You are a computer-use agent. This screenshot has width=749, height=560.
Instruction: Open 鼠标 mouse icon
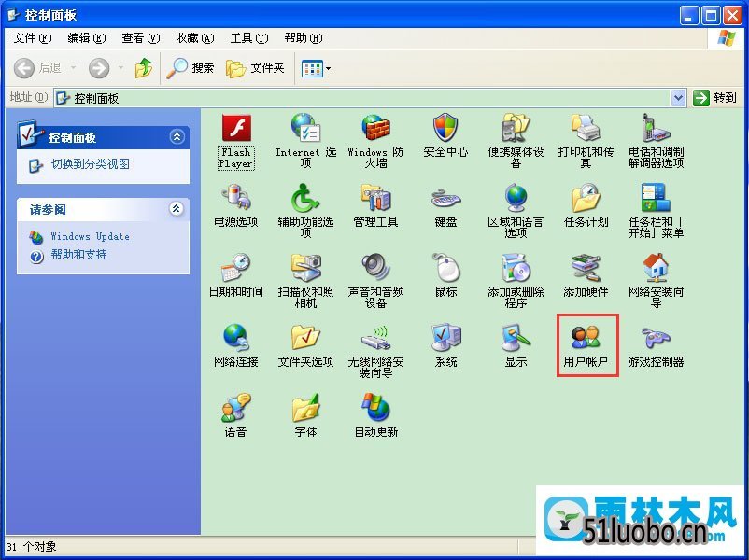[445, 276]
